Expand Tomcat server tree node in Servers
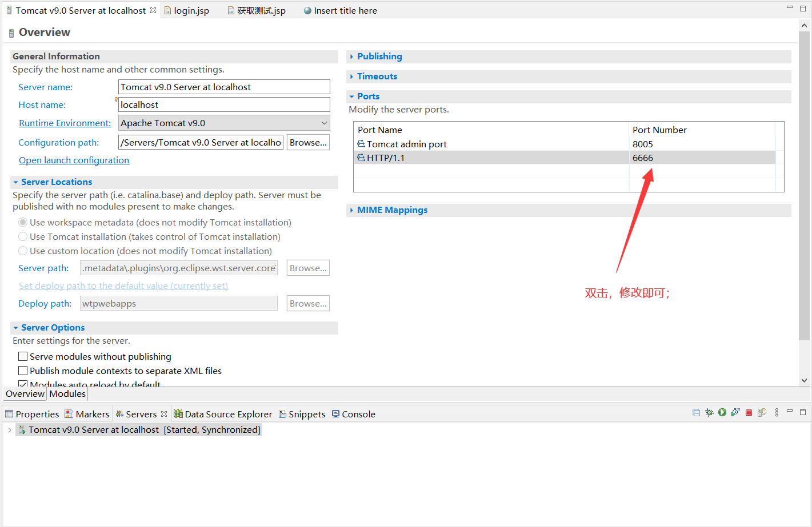The height and width of the screenshot is (527, 812). (x=10, y=429)
